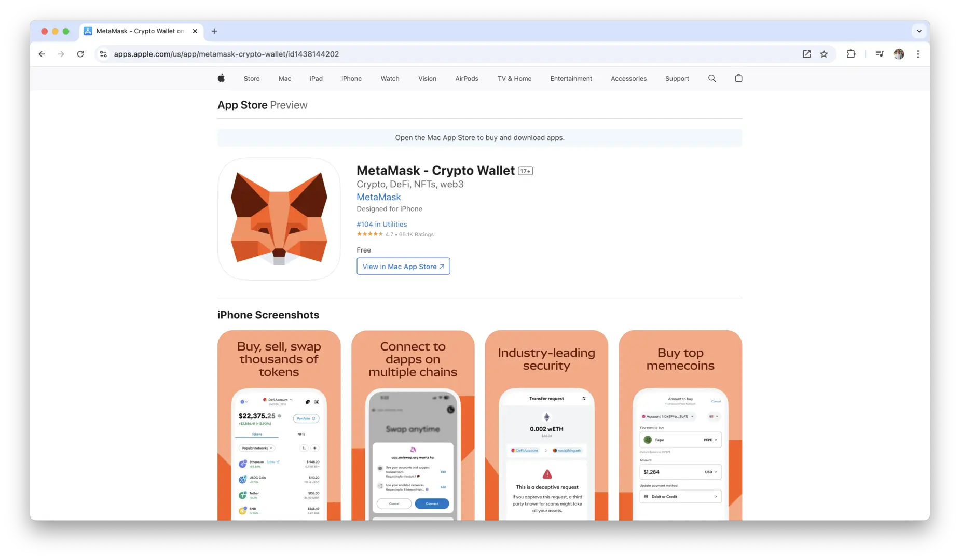Open the iPhone menu item
This screenshot has width=960, height=560.
pos(351,79)
